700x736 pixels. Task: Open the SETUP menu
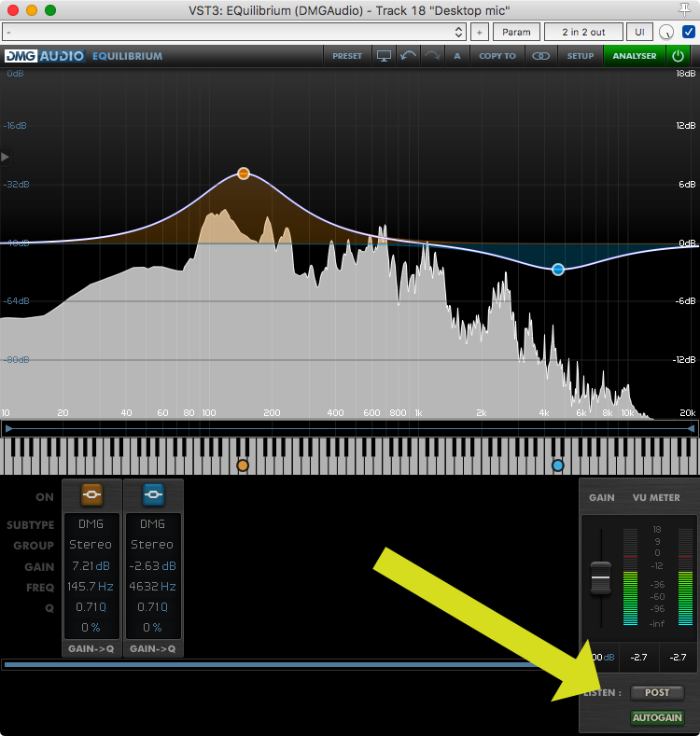pyautogui.click(x=581, y=56)
